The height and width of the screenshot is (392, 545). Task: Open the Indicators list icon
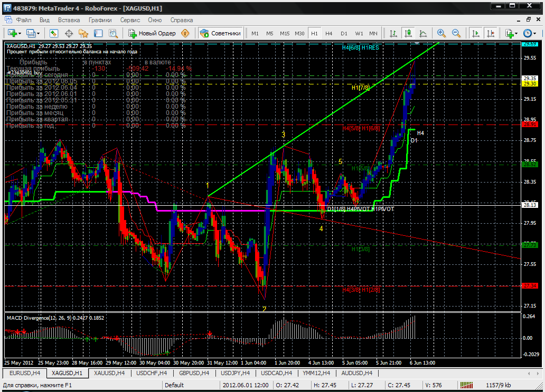[510, 33]
